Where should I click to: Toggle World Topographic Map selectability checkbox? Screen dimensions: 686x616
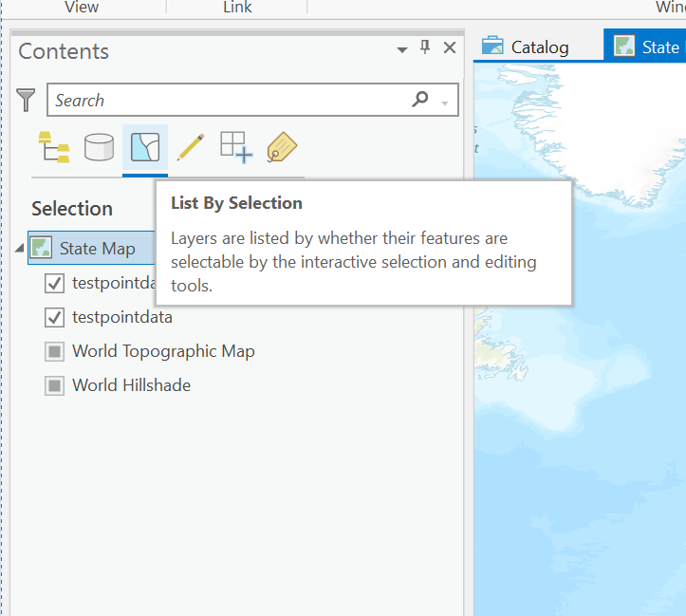click(54, 352)
